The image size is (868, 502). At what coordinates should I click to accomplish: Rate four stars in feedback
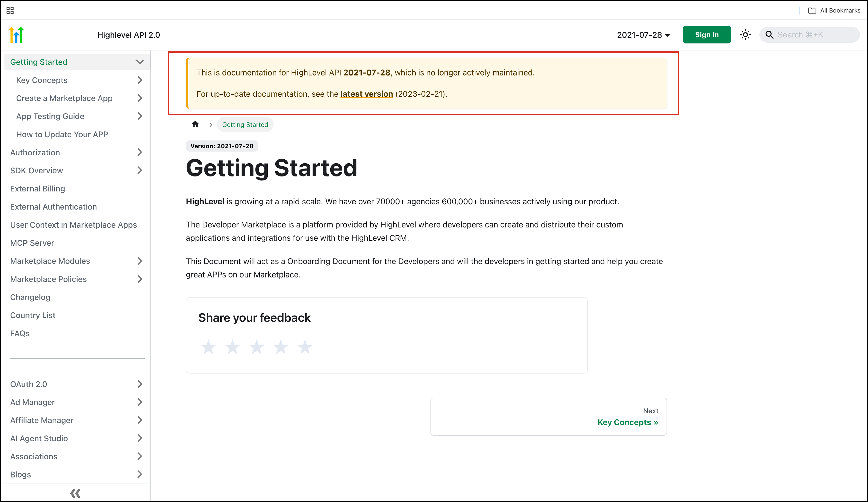(281, 347)
